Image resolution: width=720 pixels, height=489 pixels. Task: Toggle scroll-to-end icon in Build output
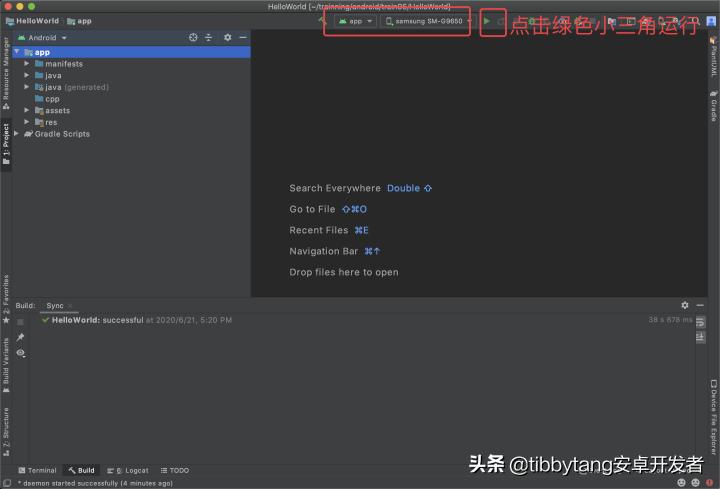tap(700, 337)
